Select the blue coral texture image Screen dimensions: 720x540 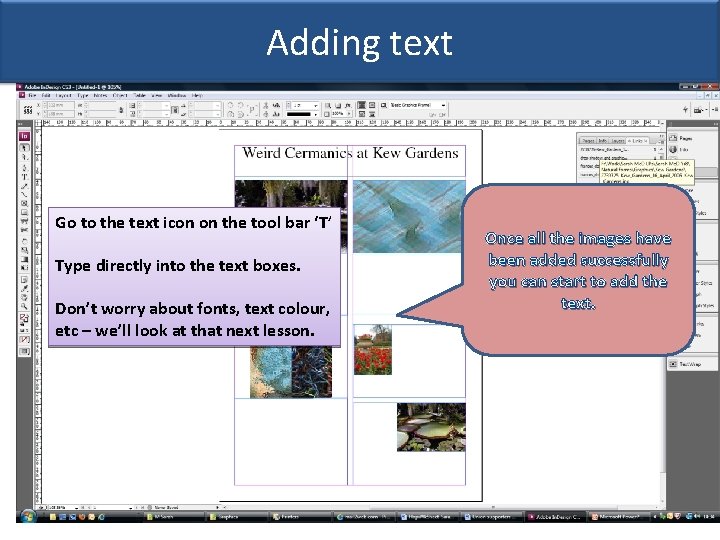click(291, 372)
